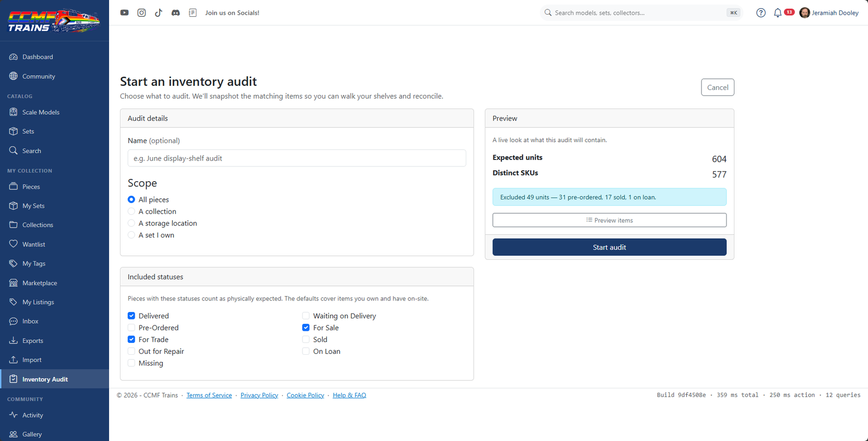Enable the Pre-Ordered status checkbox
This screenshot has width=868, height=441.
click(131, 328)
